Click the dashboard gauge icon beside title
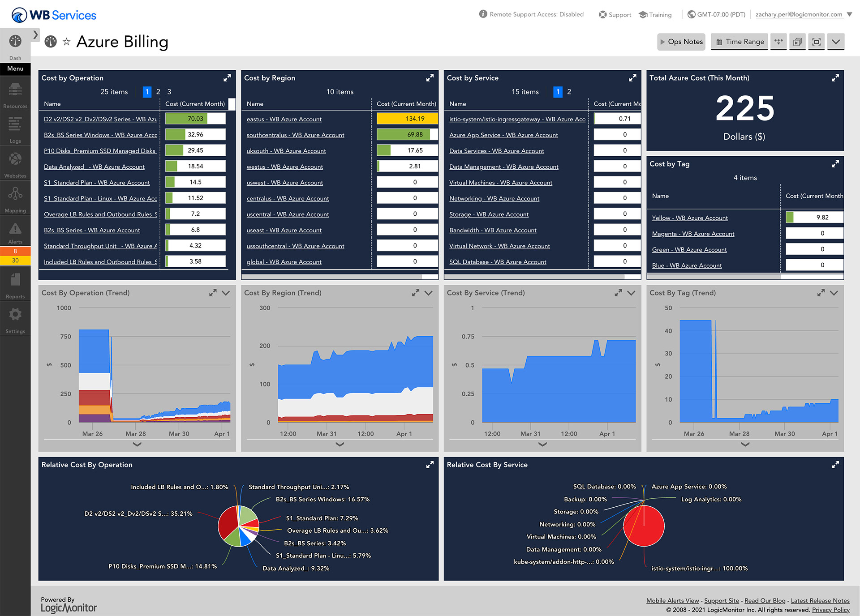860x616 pixels. point(51,42)
